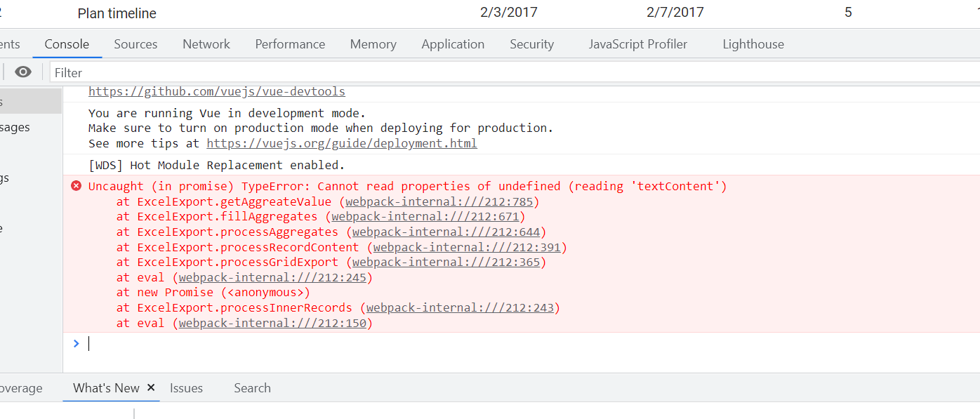Viewport: 980px width, 419px height.
Task: Open the Memory tab
Action: pos(373,44)
